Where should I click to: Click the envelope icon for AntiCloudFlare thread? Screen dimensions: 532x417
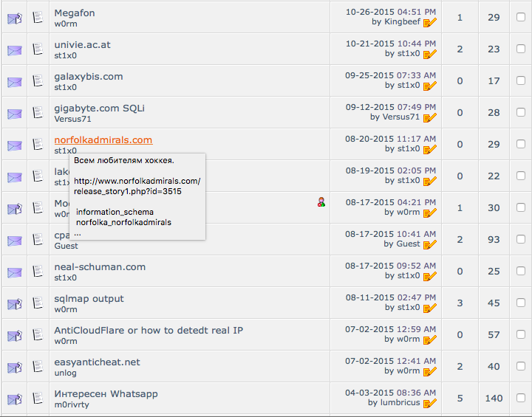click(15, 336)
